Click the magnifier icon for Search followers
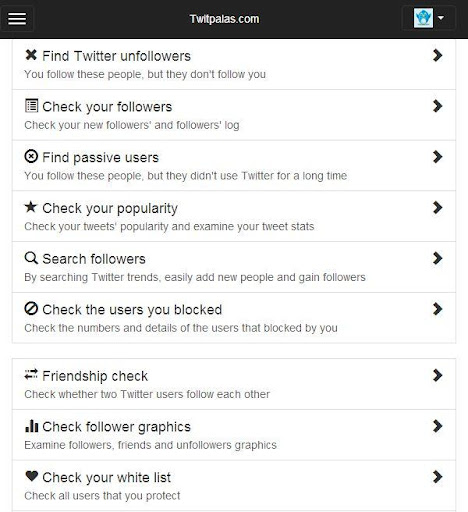This screenshot has width=468, height=512. 31,258
